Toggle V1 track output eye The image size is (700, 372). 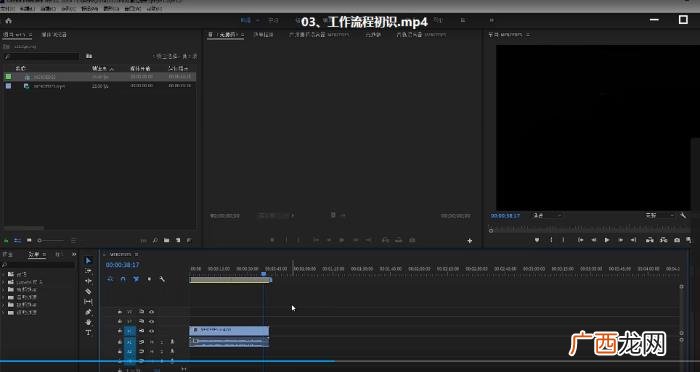coord(151,331)
